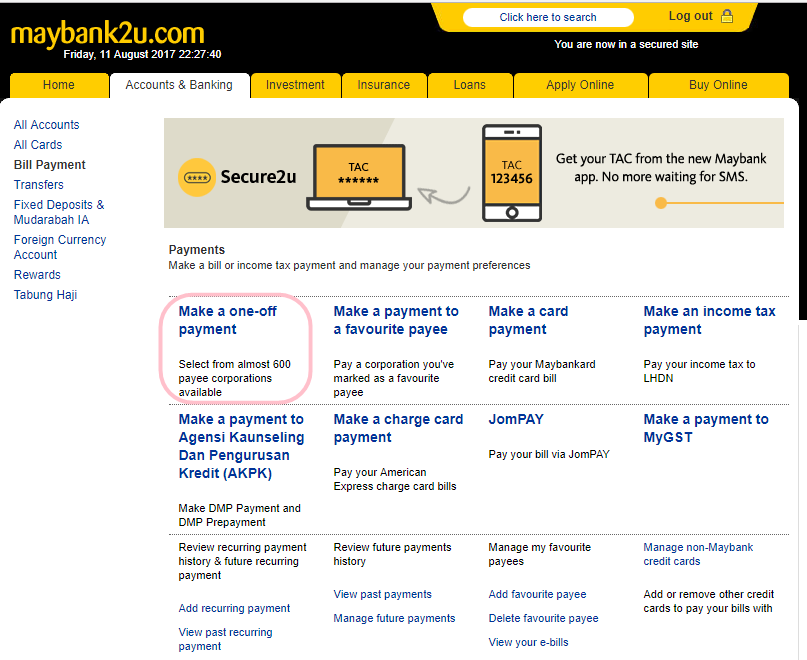Open the Buy Online tab

[x=718, y=85]
